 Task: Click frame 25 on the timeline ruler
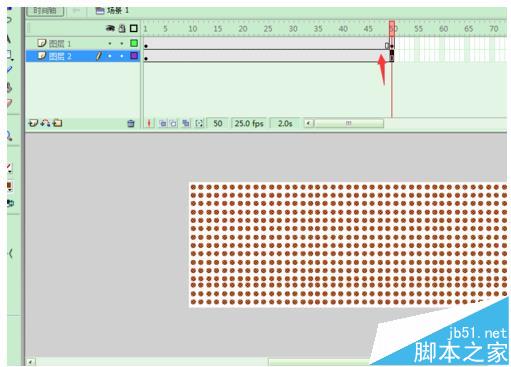click(268, 29)
